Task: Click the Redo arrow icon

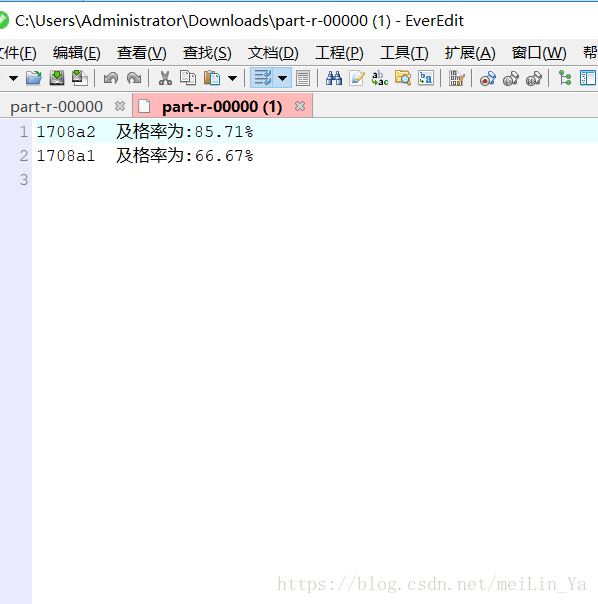Action: pos(134,79)
